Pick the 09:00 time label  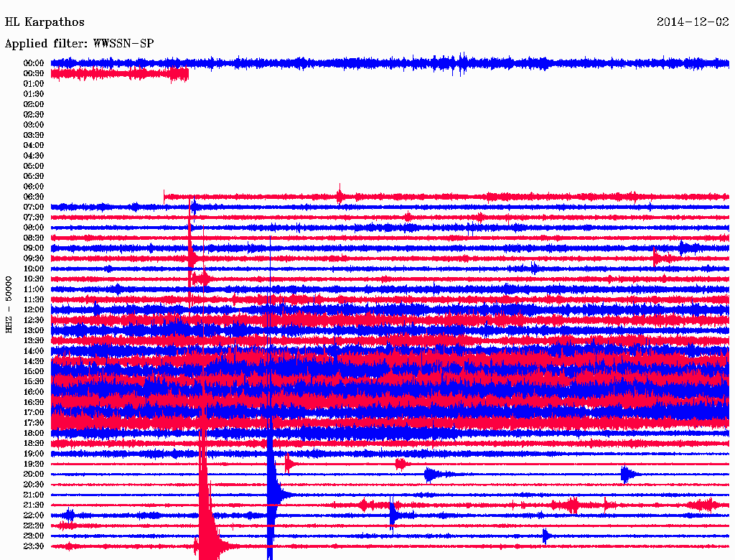click(x=34, y=248)
